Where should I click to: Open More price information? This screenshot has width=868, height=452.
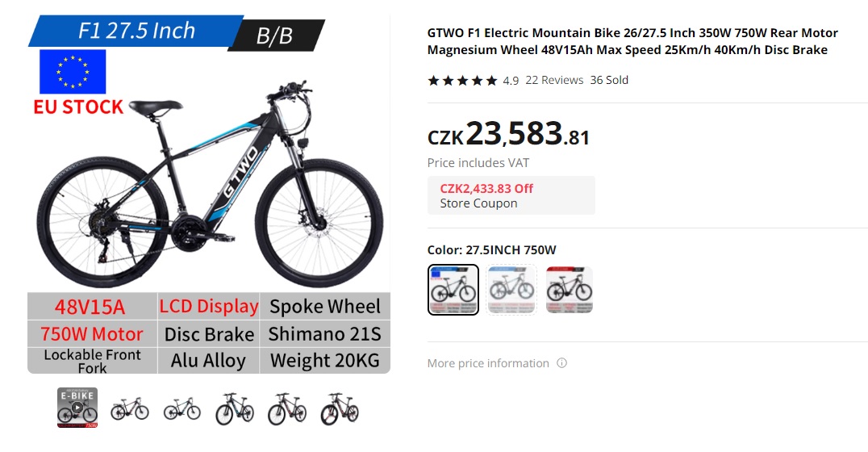point(488,363)
